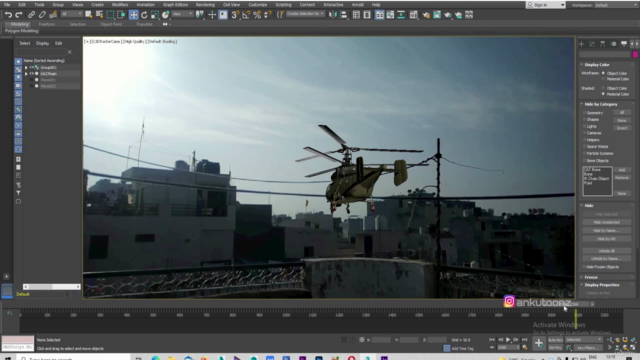Click the Mirror tool icon
The image size is (640, 360).
click(333, 15)
